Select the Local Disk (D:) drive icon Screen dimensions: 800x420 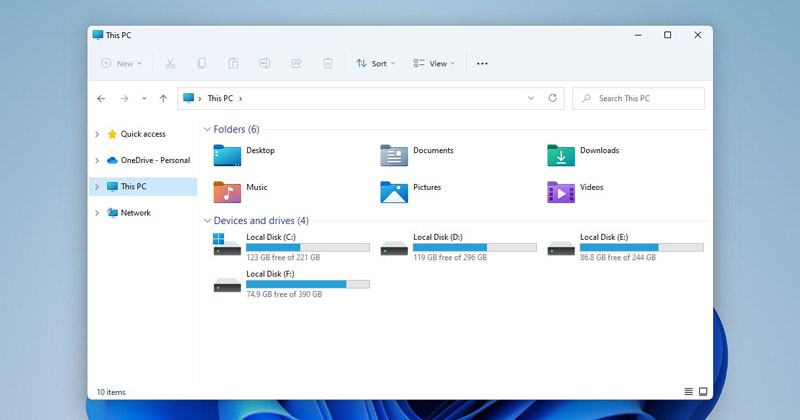(394, 249)
